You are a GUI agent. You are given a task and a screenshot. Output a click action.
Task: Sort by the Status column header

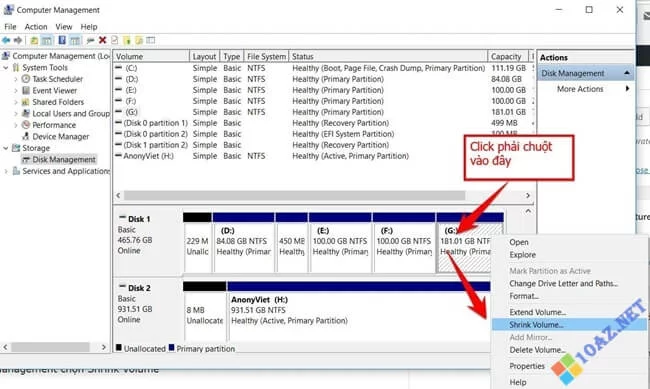click(x=388, y=56)
